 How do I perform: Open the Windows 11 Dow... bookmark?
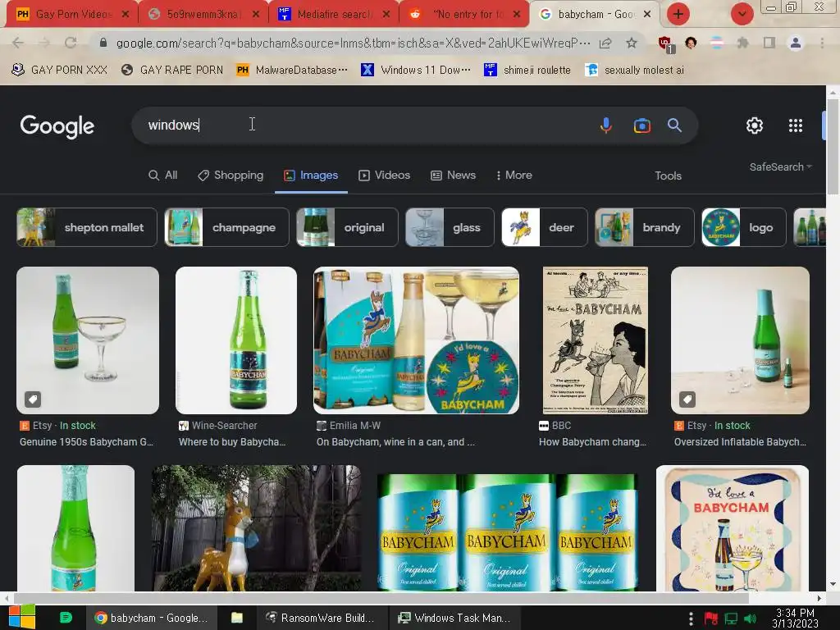click(x=416, y=70)
